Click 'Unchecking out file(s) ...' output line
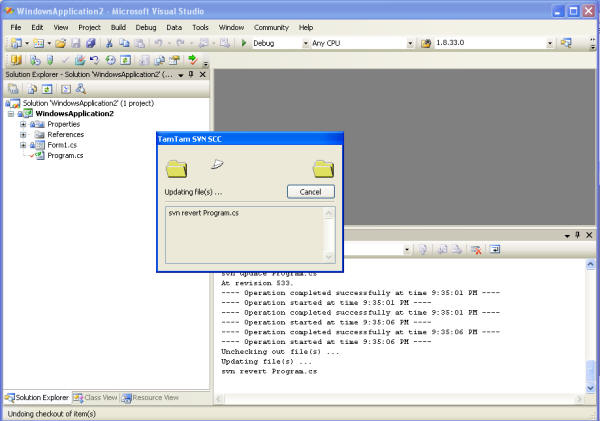 pos(280,352)
